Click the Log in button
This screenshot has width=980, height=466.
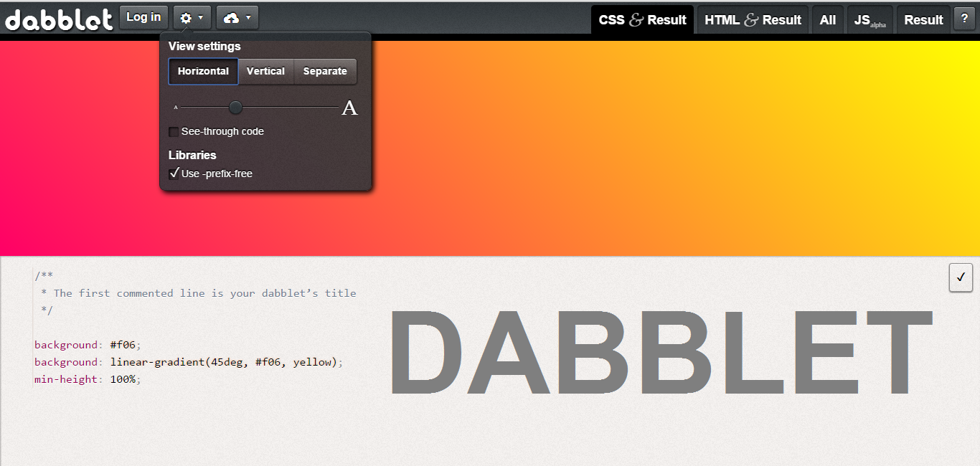click(x=143, y=17)
